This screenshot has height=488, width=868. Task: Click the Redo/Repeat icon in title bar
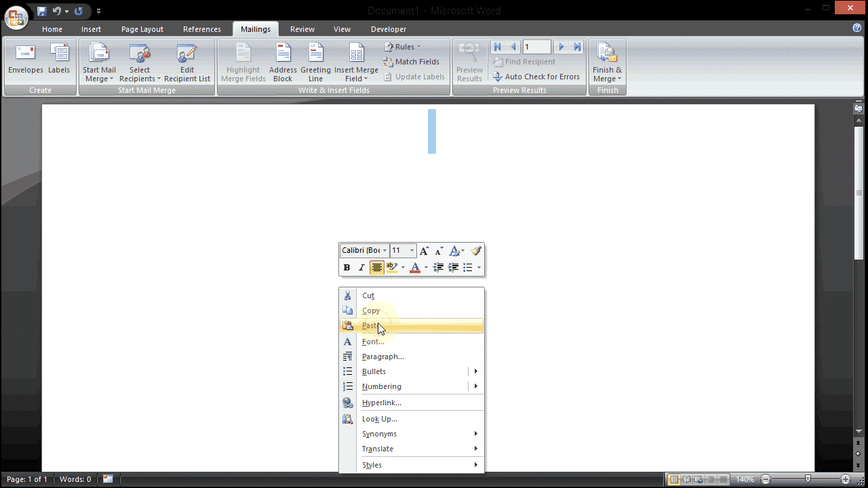point(79,11)
